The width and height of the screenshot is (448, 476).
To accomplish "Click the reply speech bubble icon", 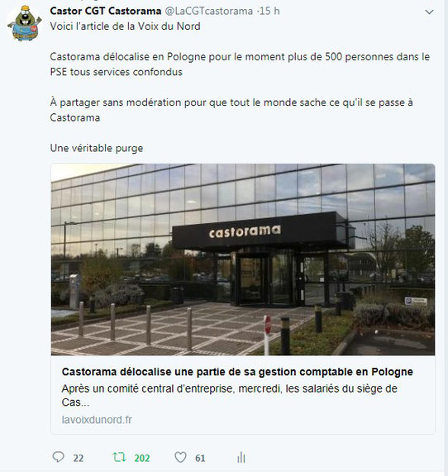I will (58, 457).
